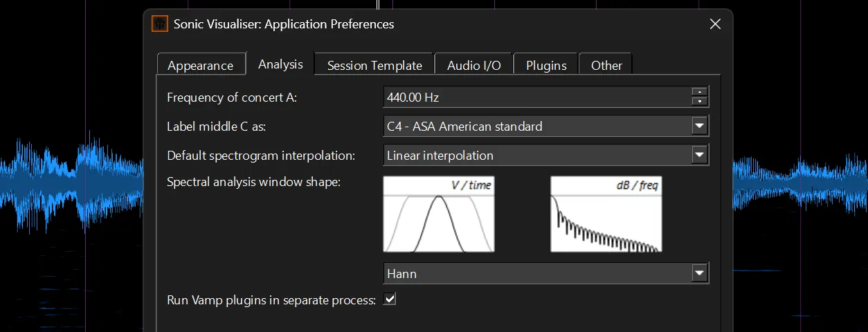
Task: Click the dropdown arrow beside C4 - ASA American standard
Action: 700,127
